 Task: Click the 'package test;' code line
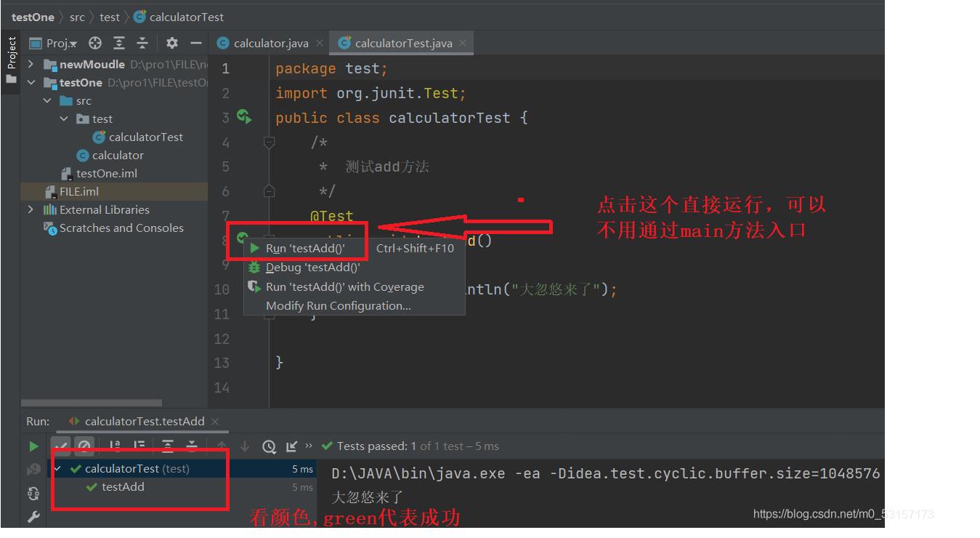[x=332, y=68]
